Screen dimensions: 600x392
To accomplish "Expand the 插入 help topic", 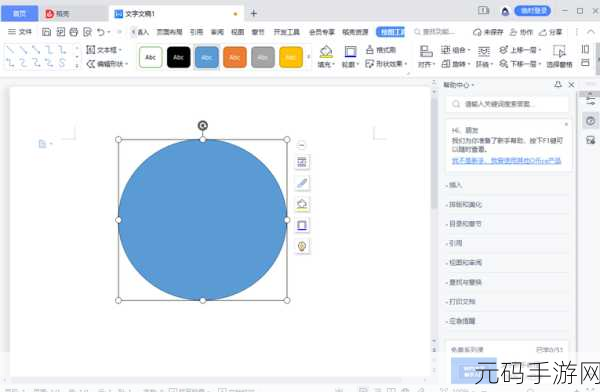I will pyautogui.click(x=507, y=185).
